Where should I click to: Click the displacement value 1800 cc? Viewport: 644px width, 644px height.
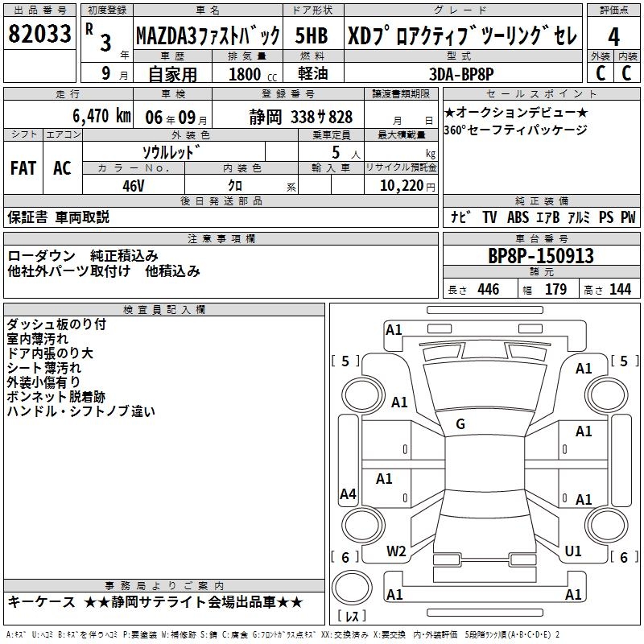pos(253,75)
